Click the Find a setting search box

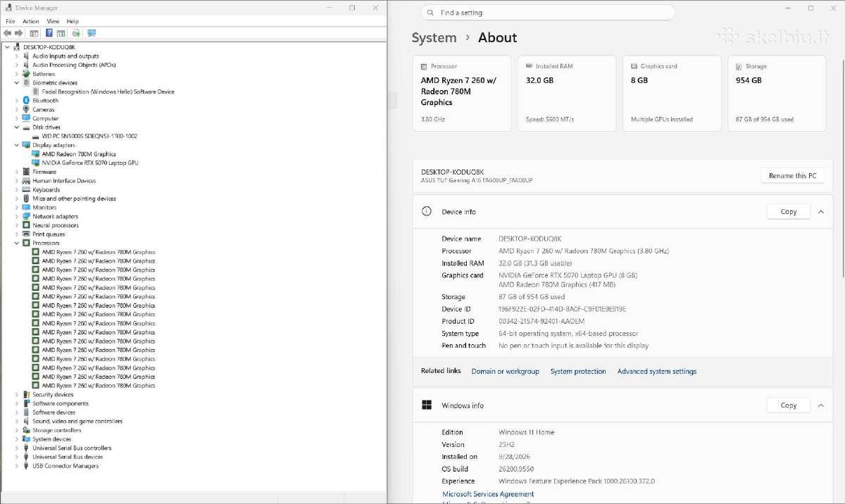pos(548,13)
